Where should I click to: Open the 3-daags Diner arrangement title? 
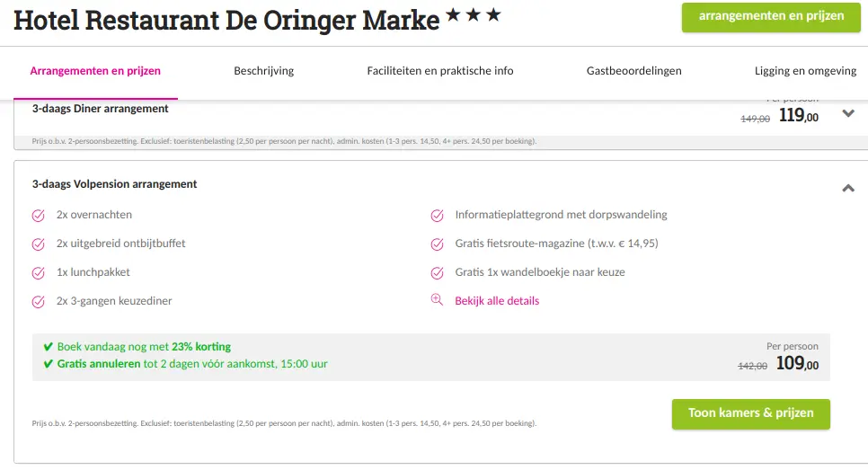pos(101,109)
